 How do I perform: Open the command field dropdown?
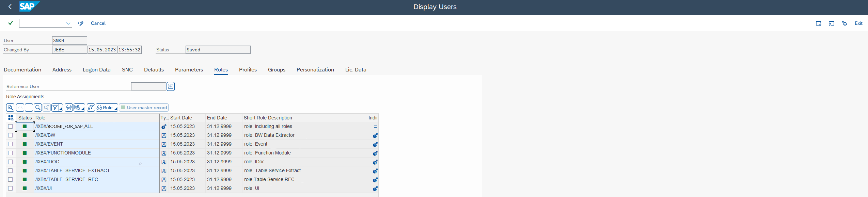pyautogui.click(x=68, y=23)
